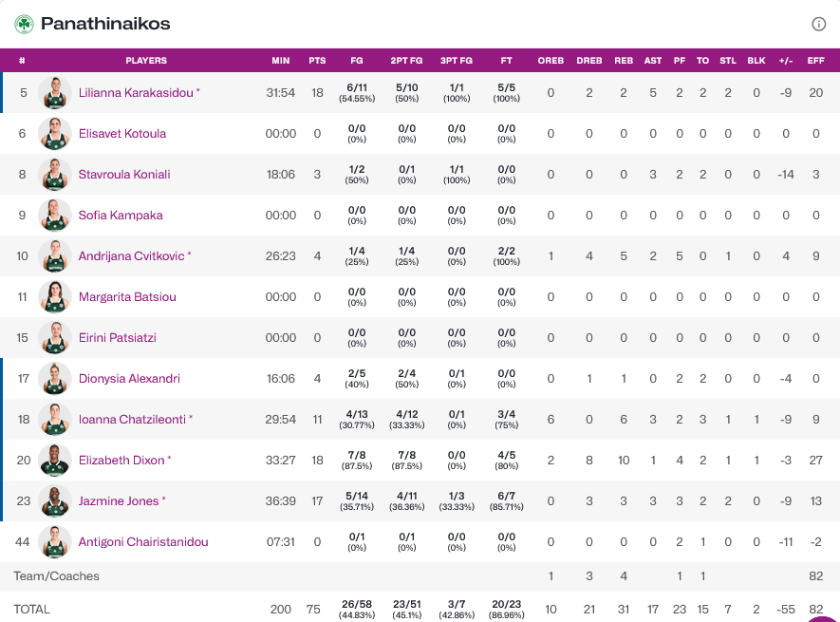
Task: Click the Panathinaikos clover team logo
Action: click(x=24, y=24)
